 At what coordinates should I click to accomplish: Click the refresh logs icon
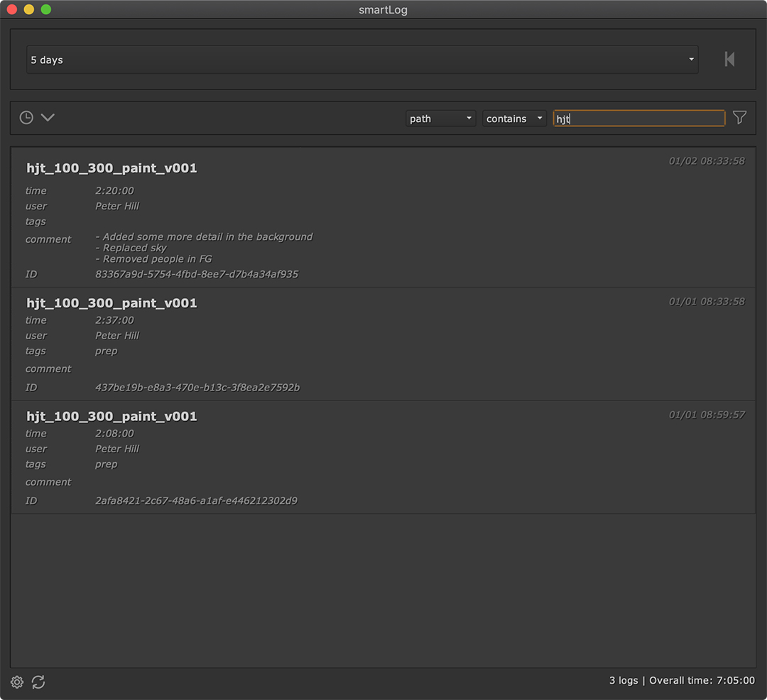click(38, 682)
